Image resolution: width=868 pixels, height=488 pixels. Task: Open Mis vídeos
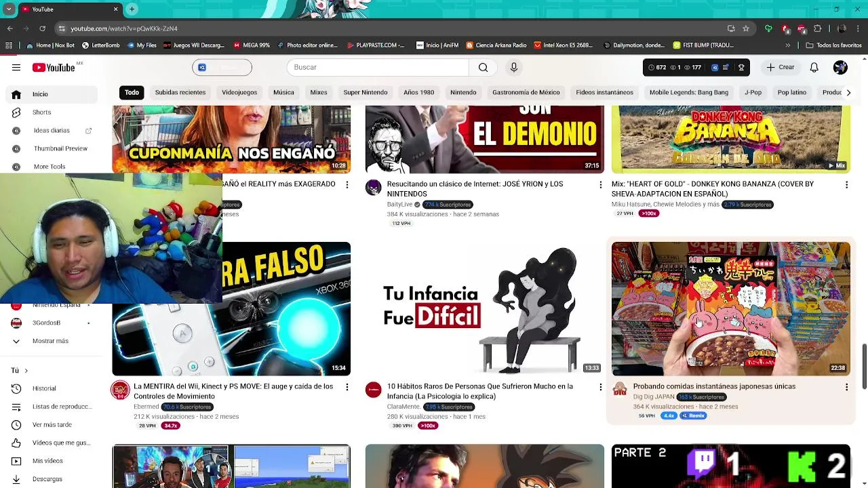click(x=47, y=461)
